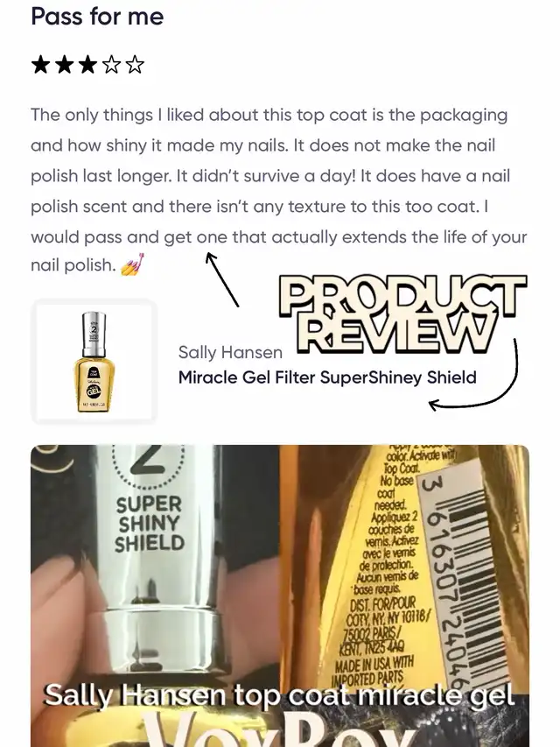Click the 'Sally Hansen top coat miracle gel' caption

coord(279,695)
